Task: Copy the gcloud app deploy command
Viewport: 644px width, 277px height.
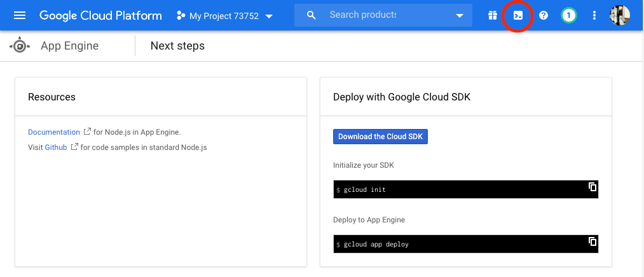Action: tap(593, 241)
